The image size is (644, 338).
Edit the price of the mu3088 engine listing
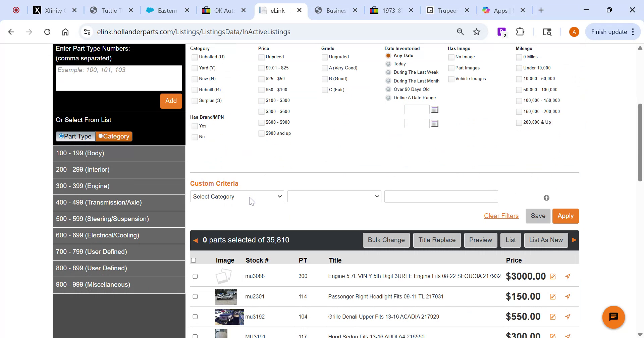point(552,276)
